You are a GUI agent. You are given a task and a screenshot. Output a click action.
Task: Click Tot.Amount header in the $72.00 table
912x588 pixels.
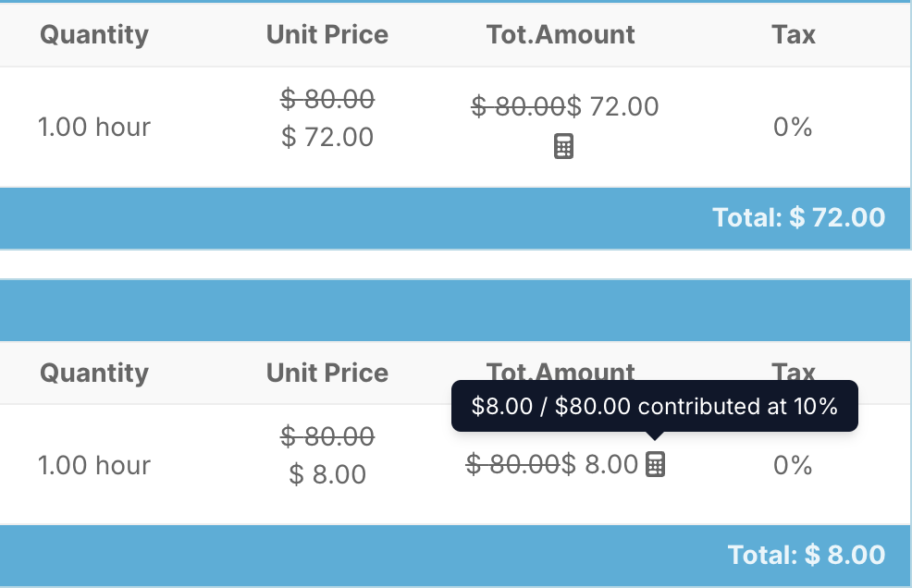pyautogui.click(x=561, y=35)
